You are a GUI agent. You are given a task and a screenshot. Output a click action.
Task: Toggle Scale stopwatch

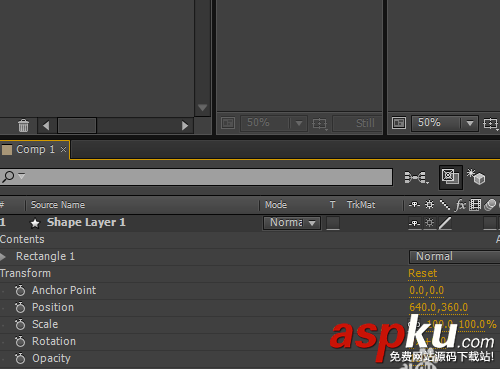click(20, 324)
